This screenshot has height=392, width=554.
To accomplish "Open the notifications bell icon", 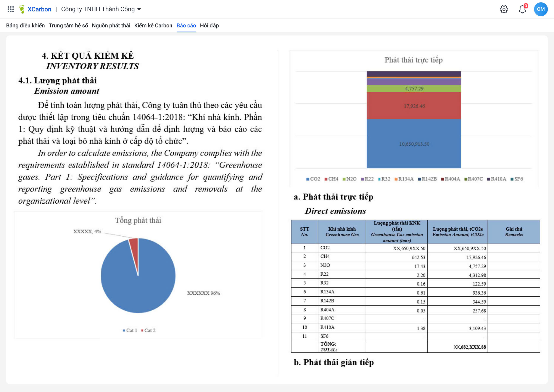I will [522, 9].
